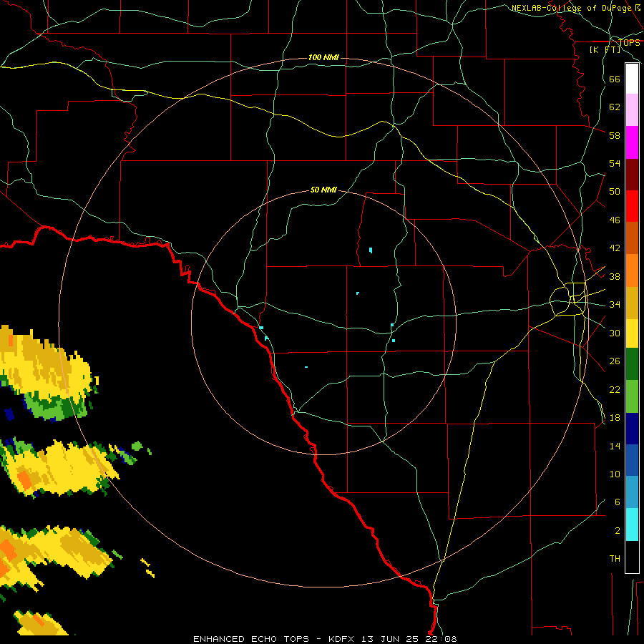Viewport: 644px width, 644px height.
Task: Click the dark red swatch between 54 and 50
Action: 632,175
